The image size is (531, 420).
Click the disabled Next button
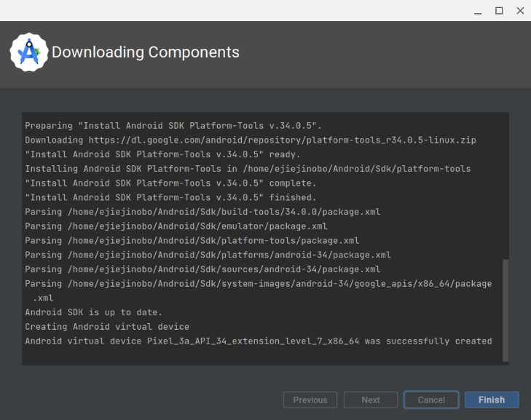tap(371, 400)
